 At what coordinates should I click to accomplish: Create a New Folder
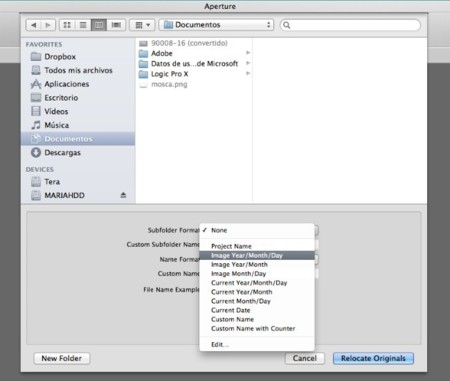click(62, 358)
